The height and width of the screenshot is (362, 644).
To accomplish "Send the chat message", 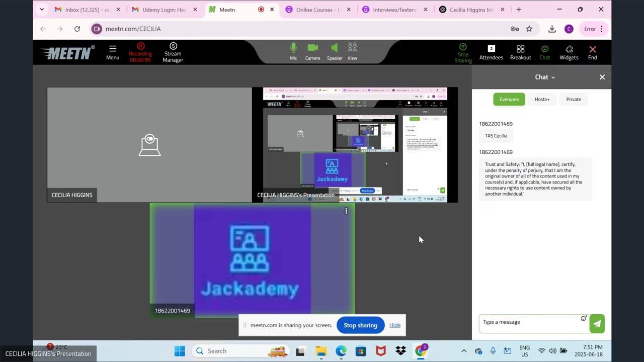I will pyautogui.click(x=597, y=324).
